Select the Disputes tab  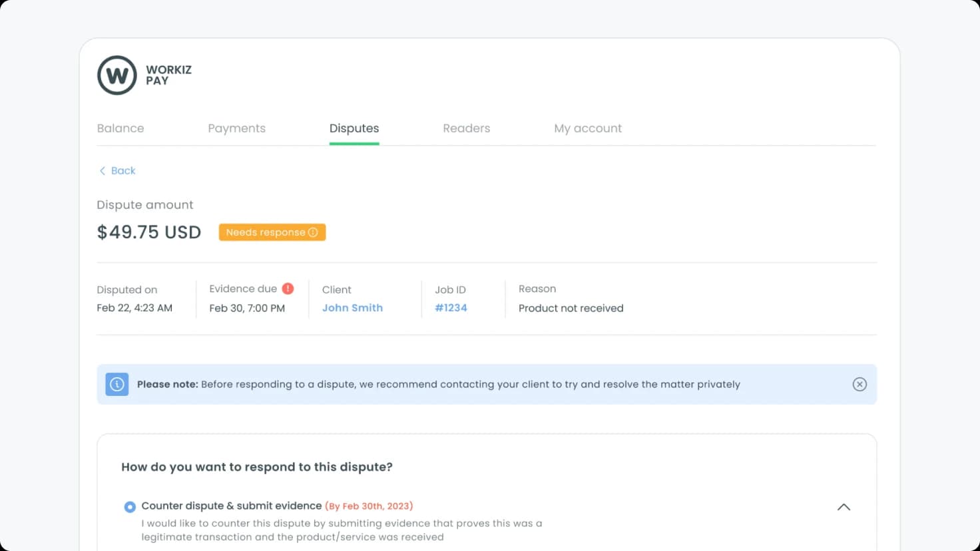click(354, 128)
